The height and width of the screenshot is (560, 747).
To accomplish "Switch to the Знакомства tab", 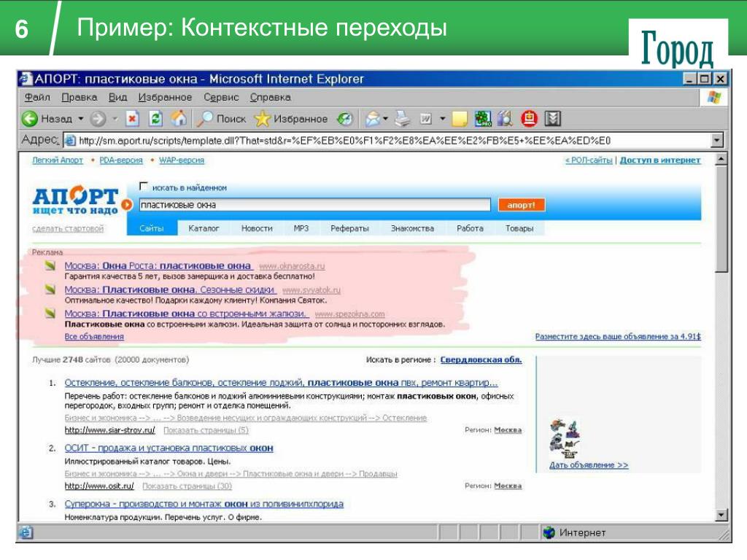I will coord(413,228).
